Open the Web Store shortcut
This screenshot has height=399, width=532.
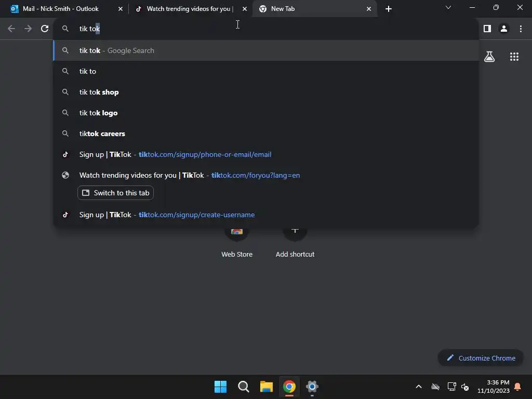point(237,243)
